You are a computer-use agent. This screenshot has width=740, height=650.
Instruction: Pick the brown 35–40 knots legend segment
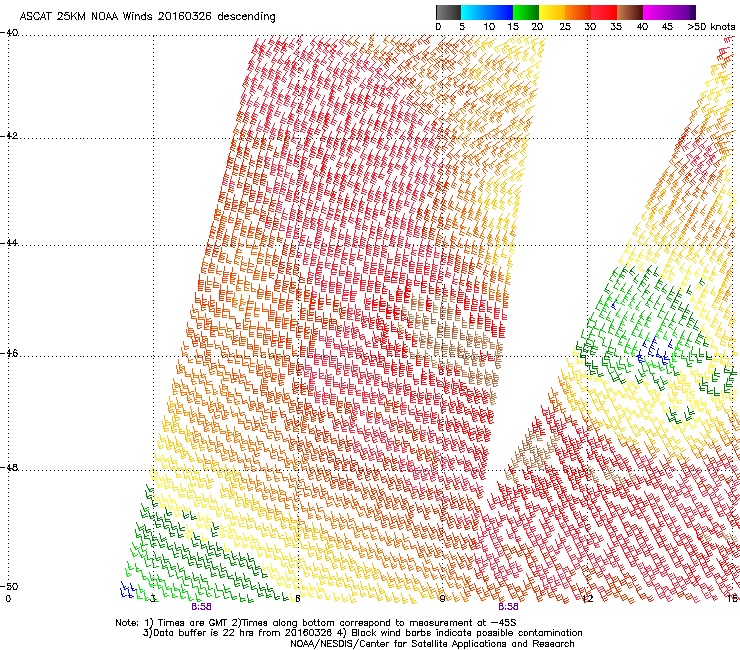pos(630,12)
